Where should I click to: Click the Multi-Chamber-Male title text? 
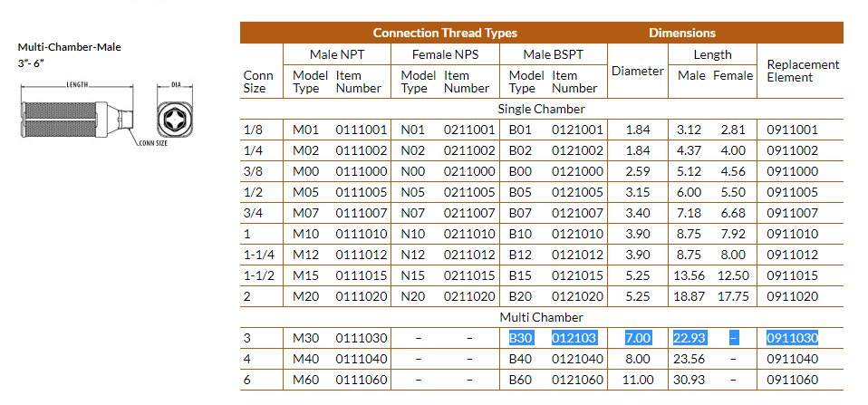click(x=69, y=47)
